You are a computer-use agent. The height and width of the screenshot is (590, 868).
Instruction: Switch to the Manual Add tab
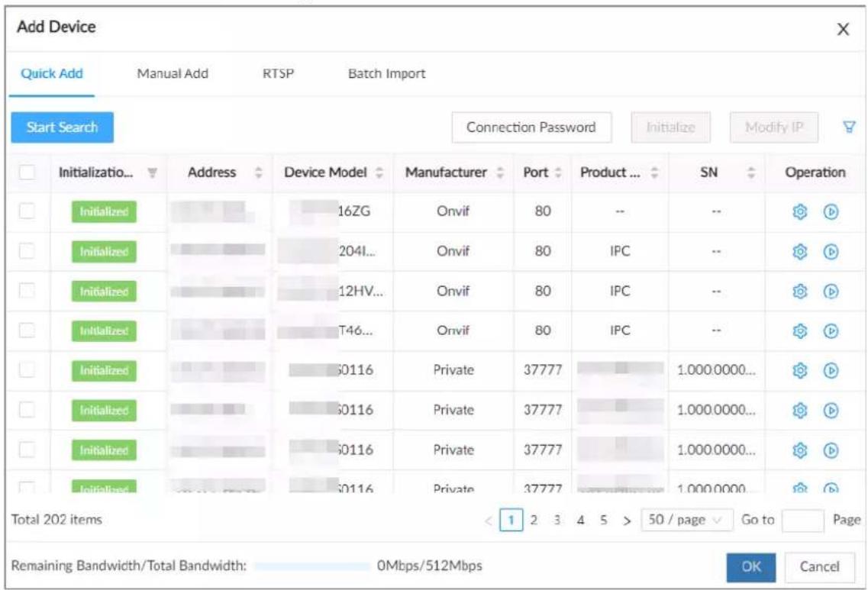tap(173, 73)
